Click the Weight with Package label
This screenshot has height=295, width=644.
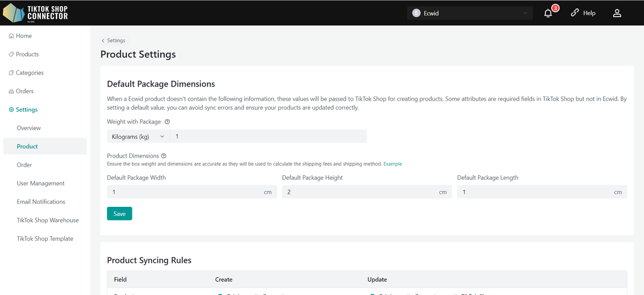click(x=134, y=122)
